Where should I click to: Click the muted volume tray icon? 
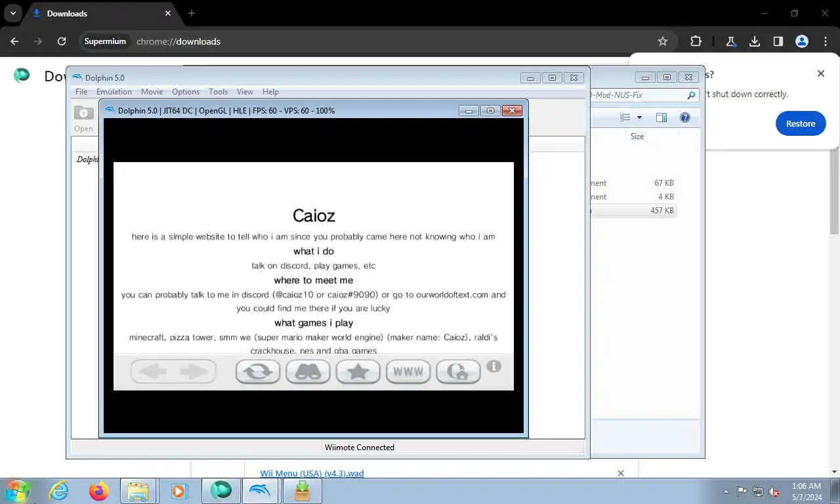774,491
